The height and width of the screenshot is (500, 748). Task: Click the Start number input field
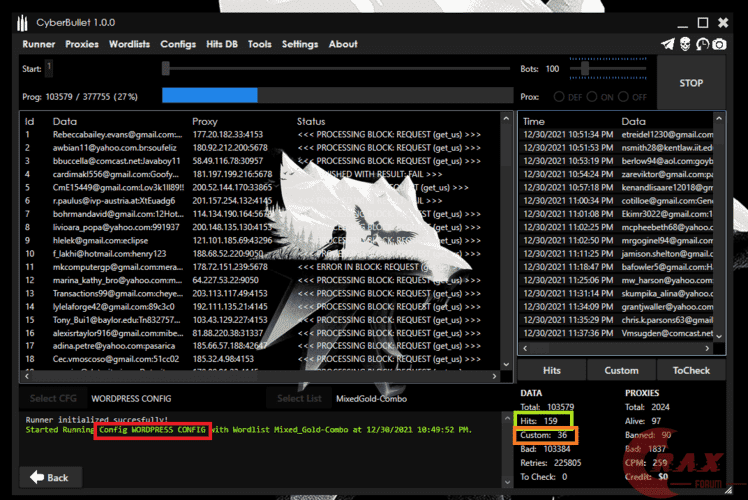49,68
